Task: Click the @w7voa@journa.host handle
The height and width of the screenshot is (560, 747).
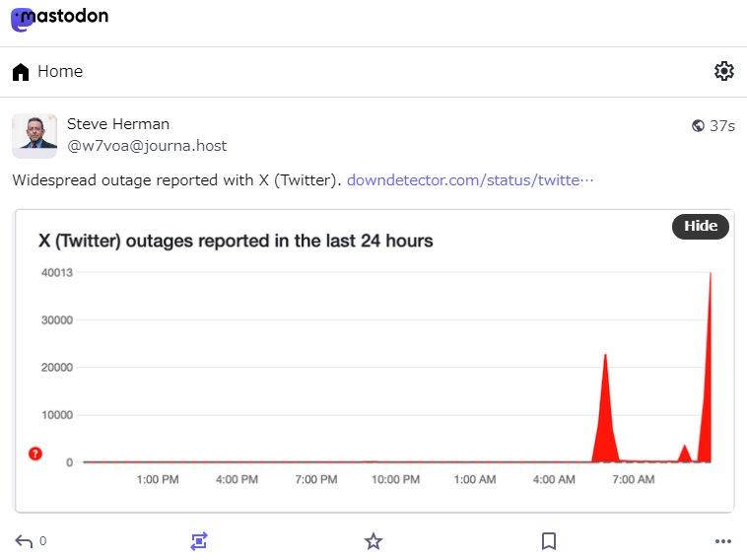Action: click(x=147, y=146)
